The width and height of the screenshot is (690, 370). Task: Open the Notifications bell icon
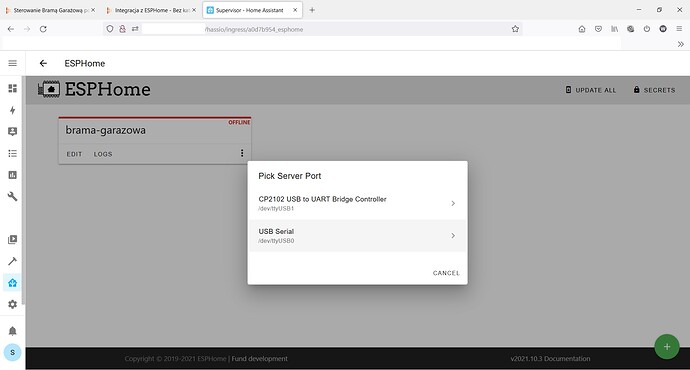(12, 331)
